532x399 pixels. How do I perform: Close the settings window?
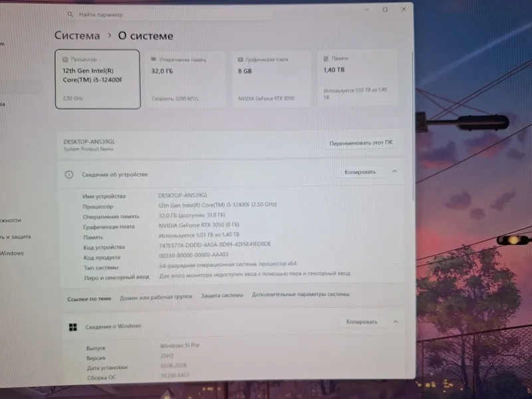[404, 9]
